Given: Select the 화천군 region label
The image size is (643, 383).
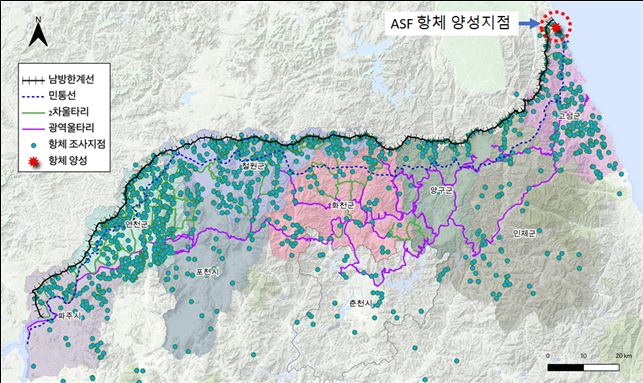Looking at the screenshot, I should pos(343,205).
